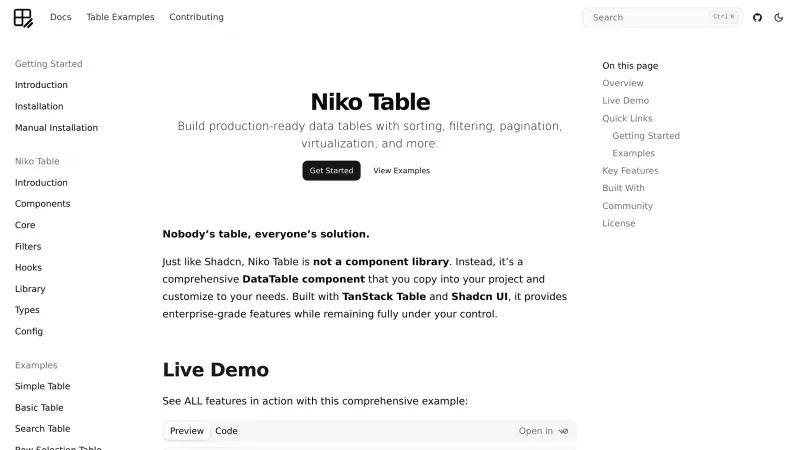Viewport: 800px width, 450px height.
Task: Open the Contributing page link
Action: click(x=196, y=17)
